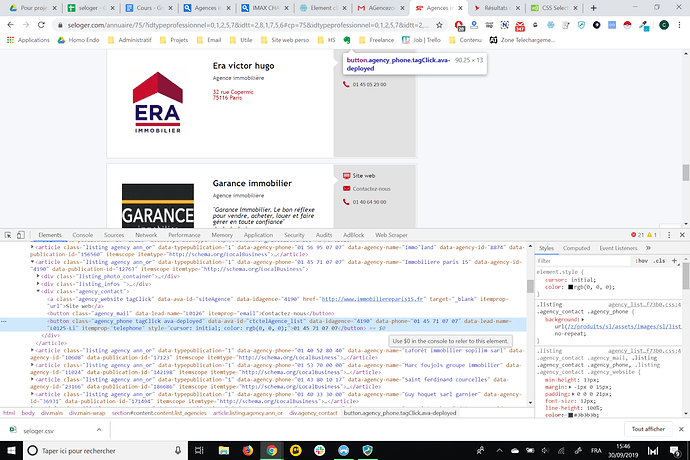Open a new browser tab
The image size is (690, 460).
[593, 8]
